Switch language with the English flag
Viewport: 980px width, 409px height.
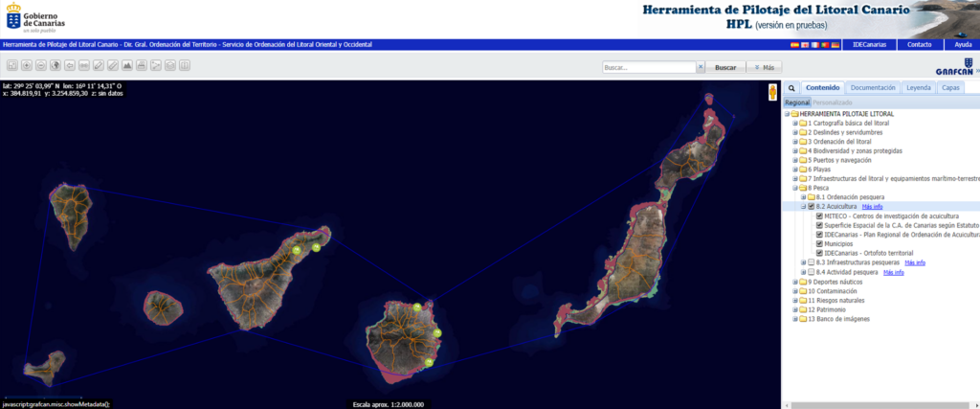click(805, 45)
